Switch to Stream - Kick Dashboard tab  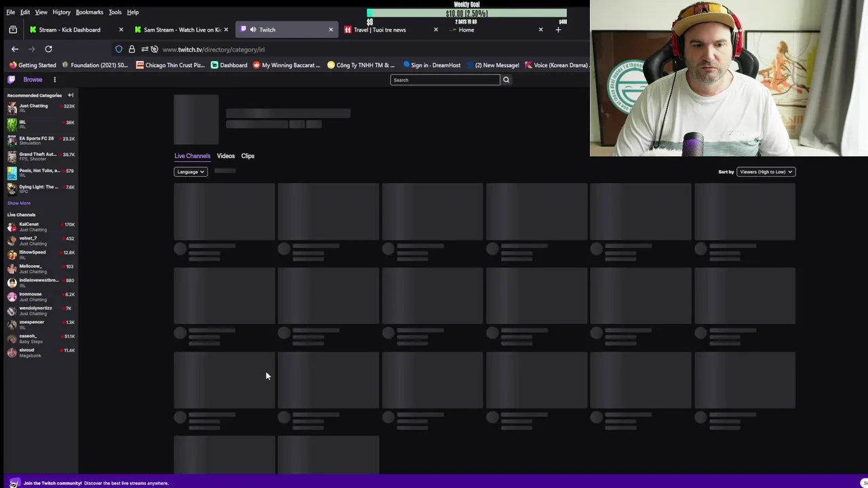pyautogui.click(x=76, y=30)
